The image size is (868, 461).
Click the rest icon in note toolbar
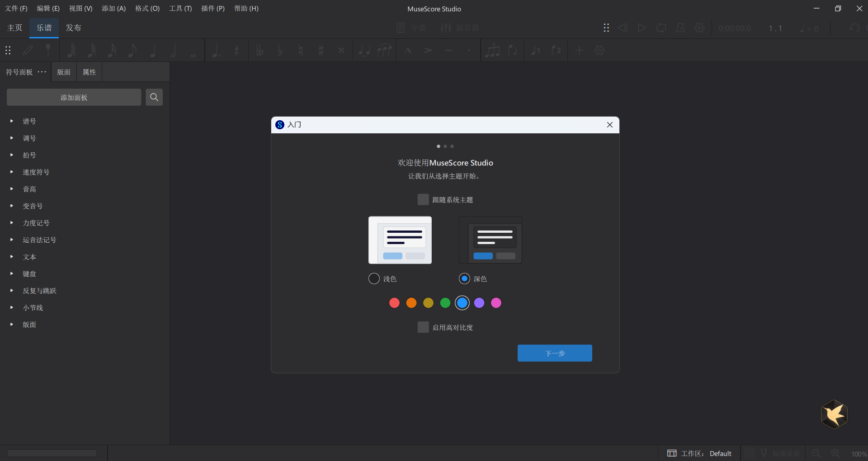coord(236,51)
